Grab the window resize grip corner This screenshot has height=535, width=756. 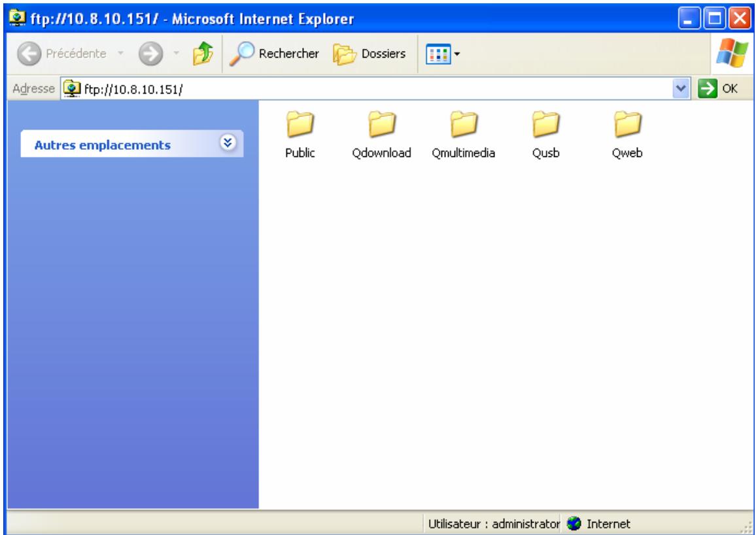(745, 526)
